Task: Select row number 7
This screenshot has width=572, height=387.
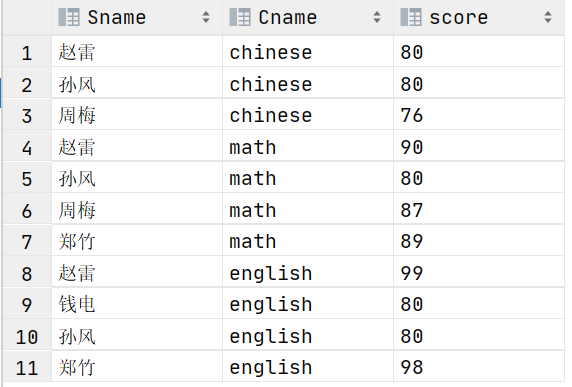Action: [x=27, y=241]
